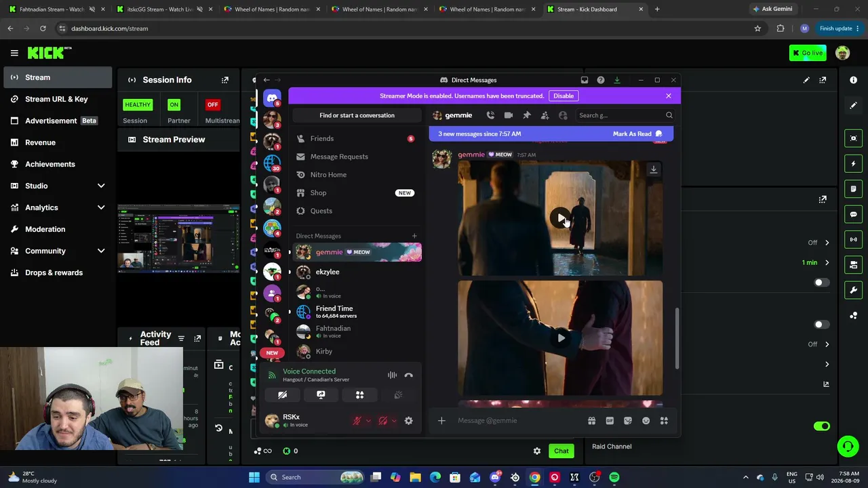This screenshot has height=488, width=868.
Task: Open Kick chat settings gear
Action: [x=537, y=451]
